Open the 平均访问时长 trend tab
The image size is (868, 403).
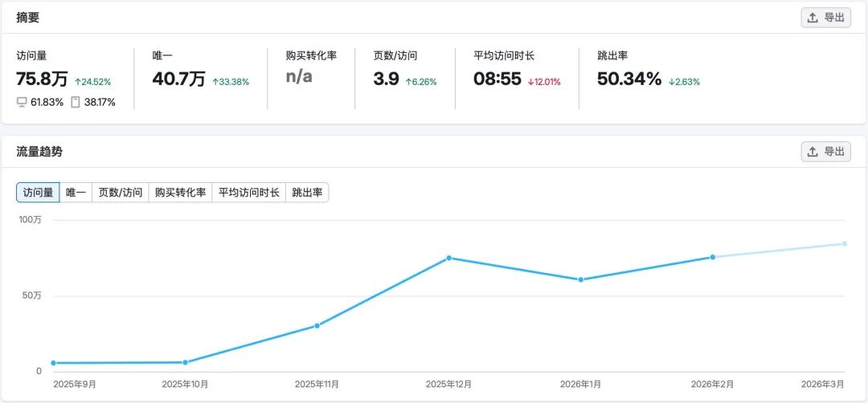248,193
